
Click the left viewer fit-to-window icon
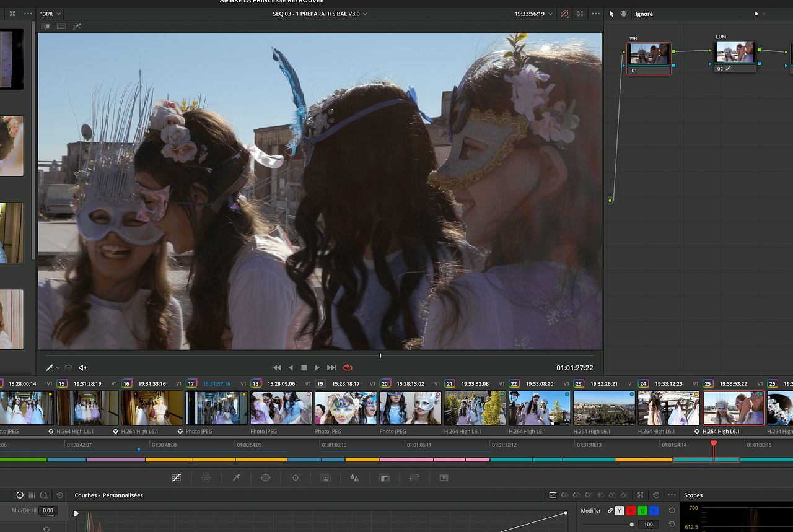pos(12,14)
